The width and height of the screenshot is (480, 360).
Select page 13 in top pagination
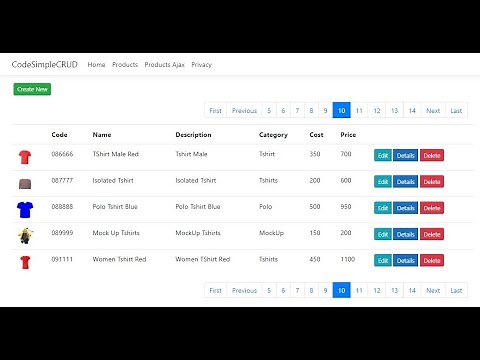click(394, 110)
